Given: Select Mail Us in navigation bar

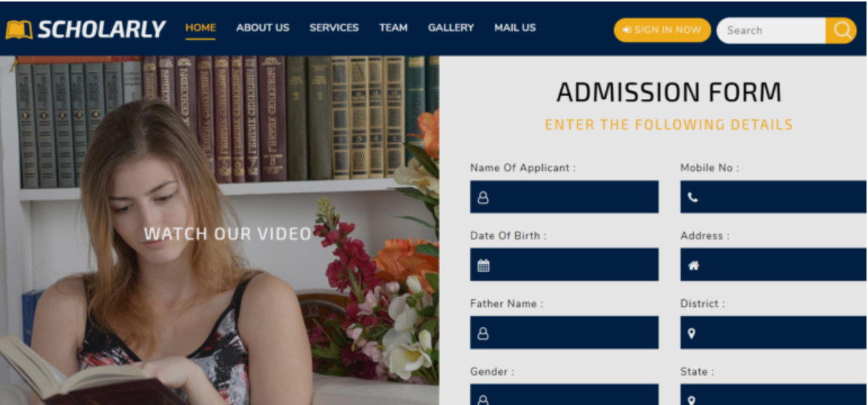Looking at the screenshot, I should (514, 28).
